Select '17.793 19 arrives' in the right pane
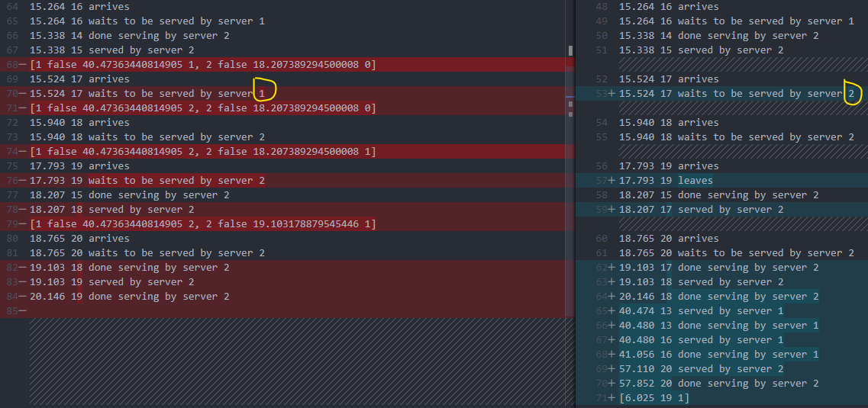This screenshot has width=868, height=408. point(669,165)
